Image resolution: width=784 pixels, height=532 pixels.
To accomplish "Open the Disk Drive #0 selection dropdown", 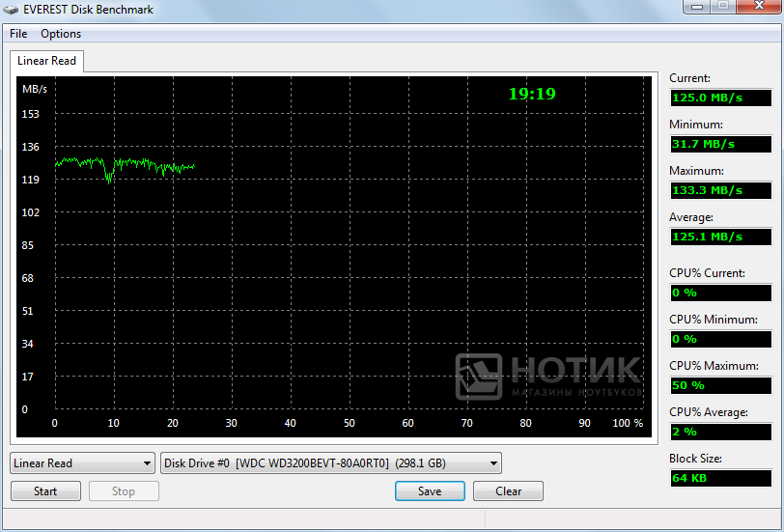I will (x=331, y=463).
